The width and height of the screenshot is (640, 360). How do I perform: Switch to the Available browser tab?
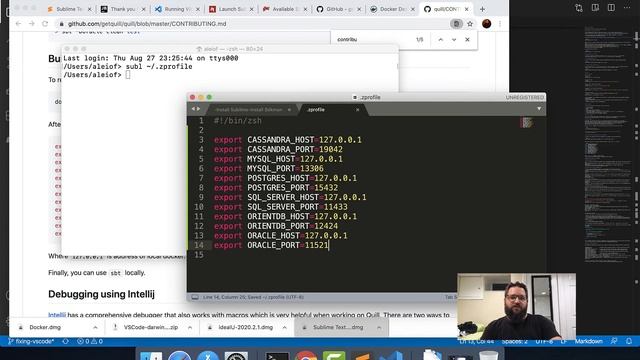point(283,9)
